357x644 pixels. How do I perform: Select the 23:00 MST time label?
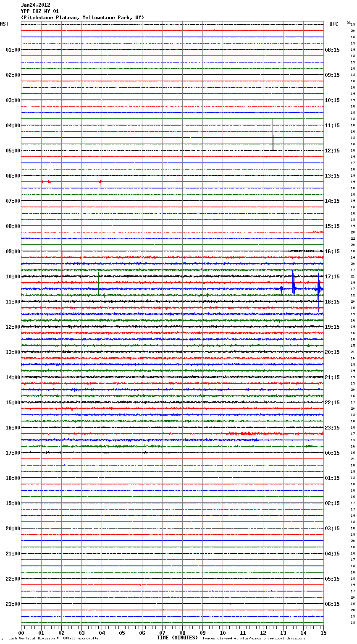13,604
